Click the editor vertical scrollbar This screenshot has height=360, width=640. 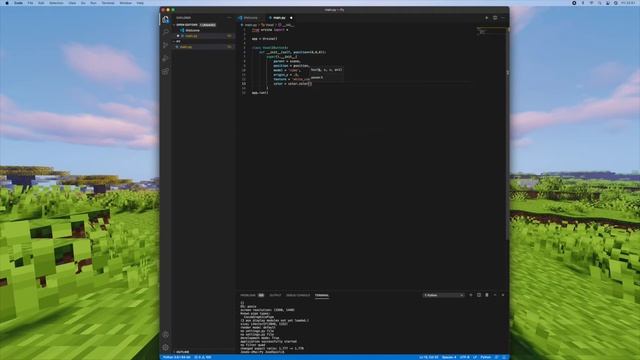click(x=507, y=135)
